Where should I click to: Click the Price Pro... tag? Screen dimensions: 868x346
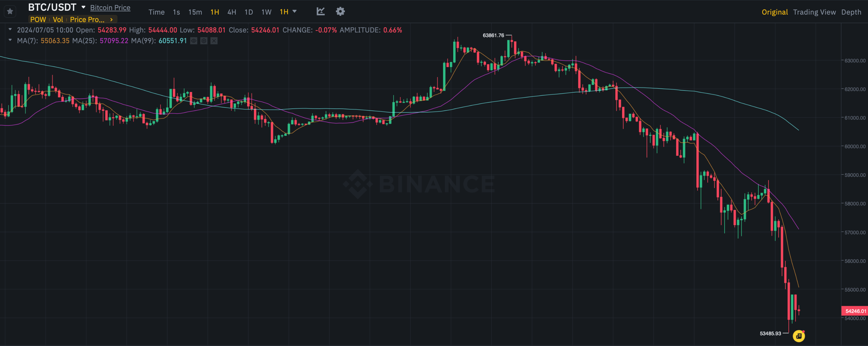(x=87, y=20)
